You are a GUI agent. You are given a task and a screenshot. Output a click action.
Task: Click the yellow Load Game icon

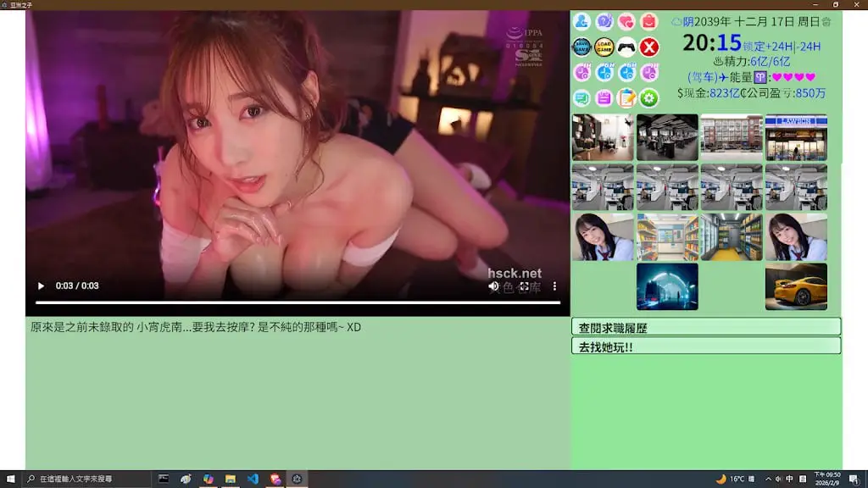point(604,47)
